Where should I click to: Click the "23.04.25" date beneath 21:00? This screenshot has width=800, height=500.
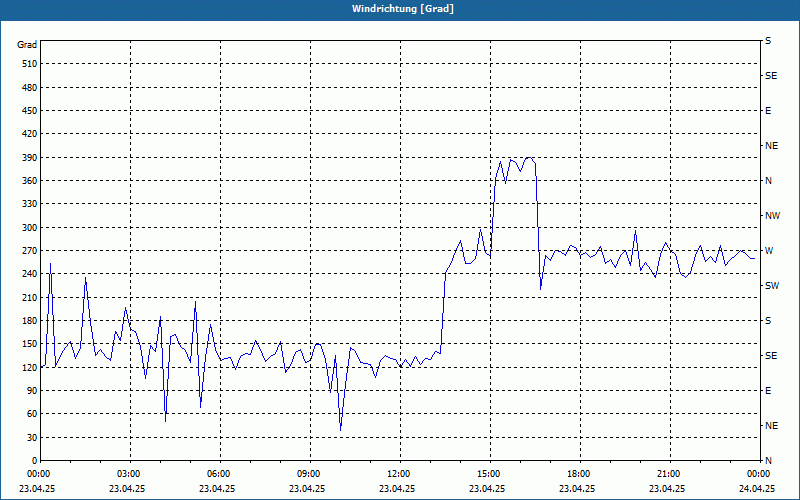pos(667,488)
